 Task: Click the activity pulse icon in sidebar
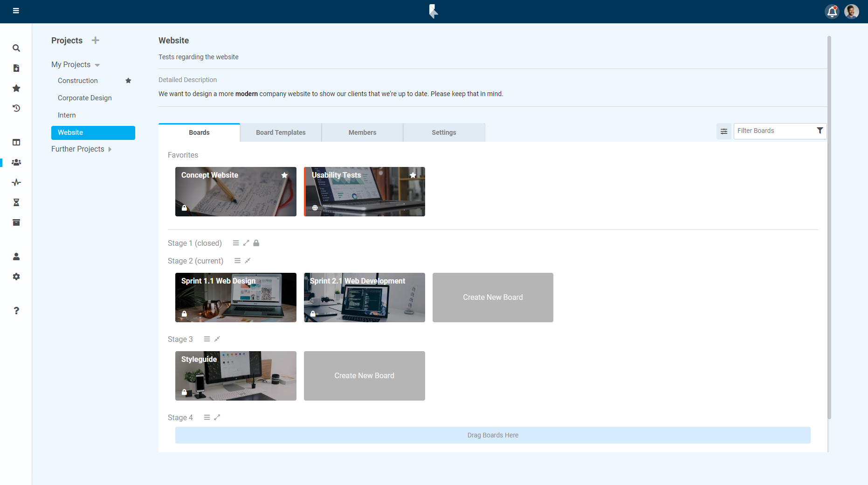pos(16,182)
